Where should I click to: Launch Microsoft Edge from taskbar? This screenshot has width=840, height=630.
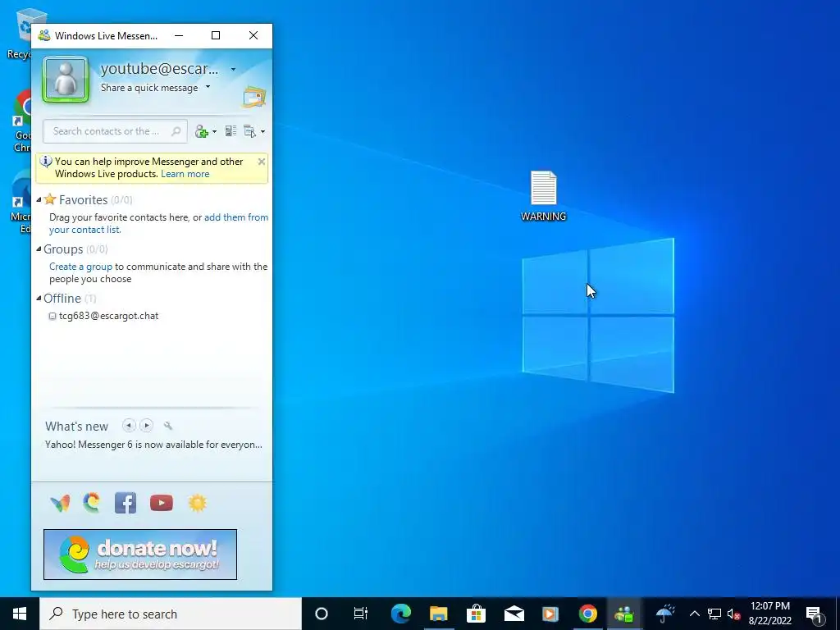[400, 614]
